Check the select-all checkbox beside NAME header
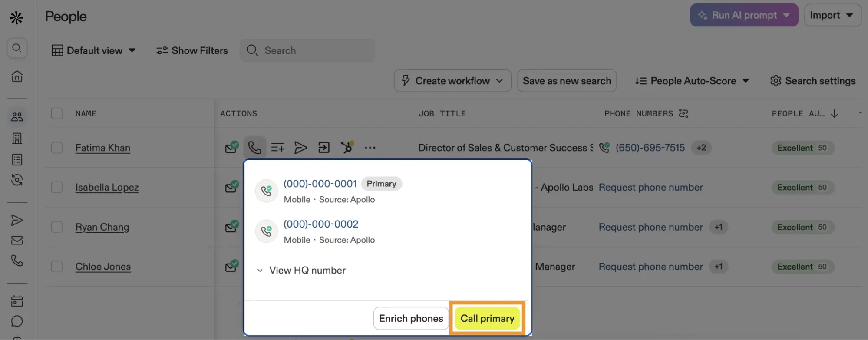This screenshot has width=868, height=340. point(57,113)
